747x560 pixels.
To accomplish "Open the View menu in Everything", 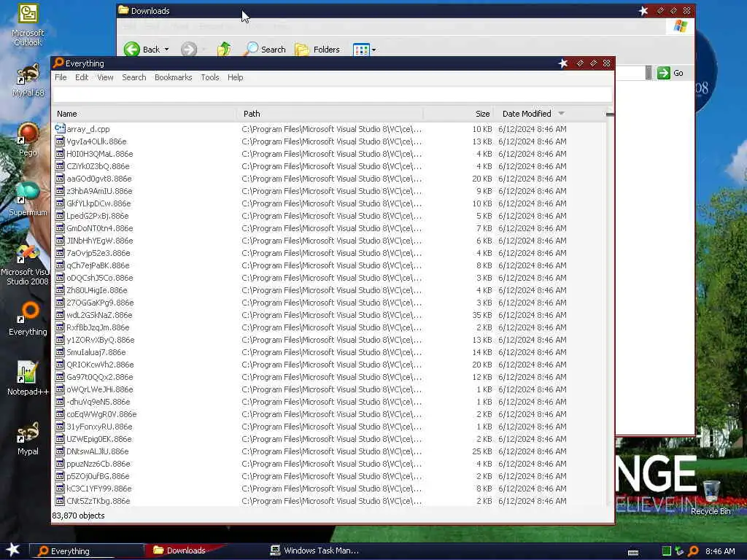I will 105,77.
